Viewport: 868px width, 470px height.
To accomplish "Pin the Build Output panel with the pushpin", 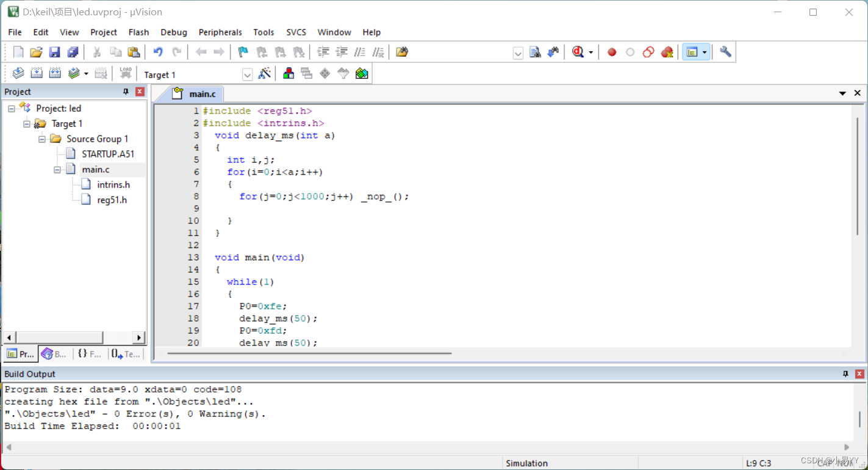I will tap(845, 374).
